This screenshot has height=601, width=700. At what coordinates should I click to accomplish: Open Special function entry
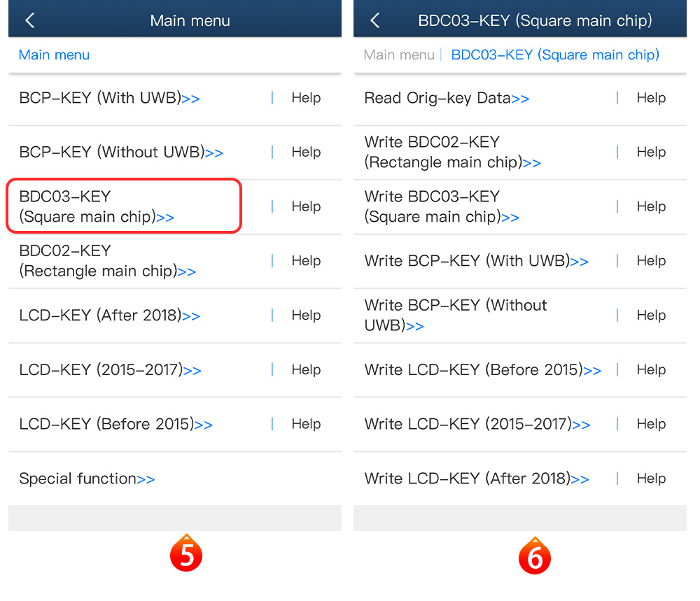point(87,479)
